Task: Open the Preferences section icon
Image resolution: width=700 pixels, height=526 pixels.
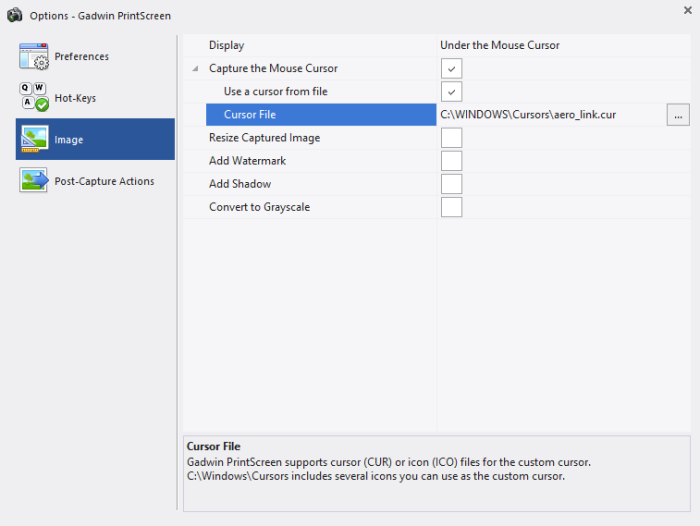Action: (34, 56)
